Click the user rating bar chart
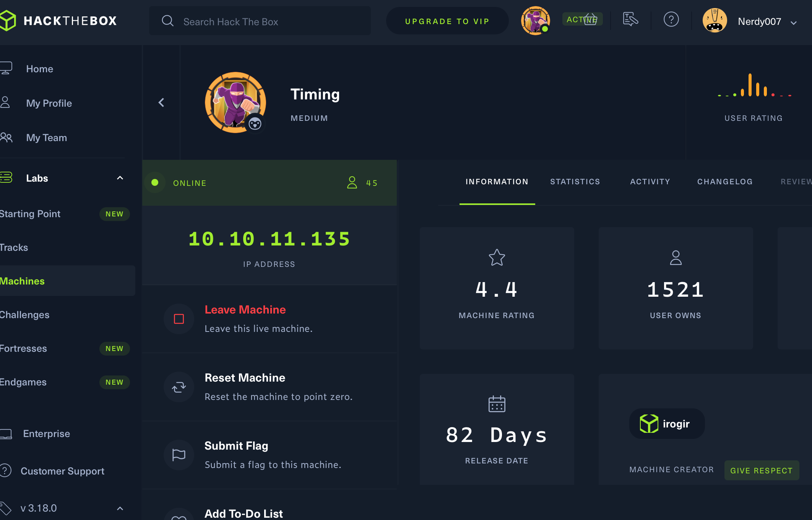Screen dimensions: 812x520 click(x=754, y=85)
